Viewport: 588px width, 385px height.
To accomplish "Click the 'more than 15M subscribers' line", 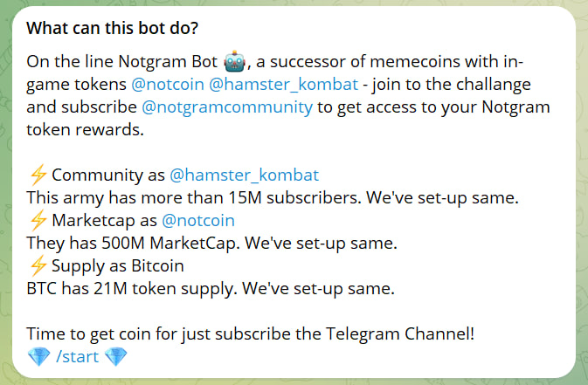I will point(273,197).
